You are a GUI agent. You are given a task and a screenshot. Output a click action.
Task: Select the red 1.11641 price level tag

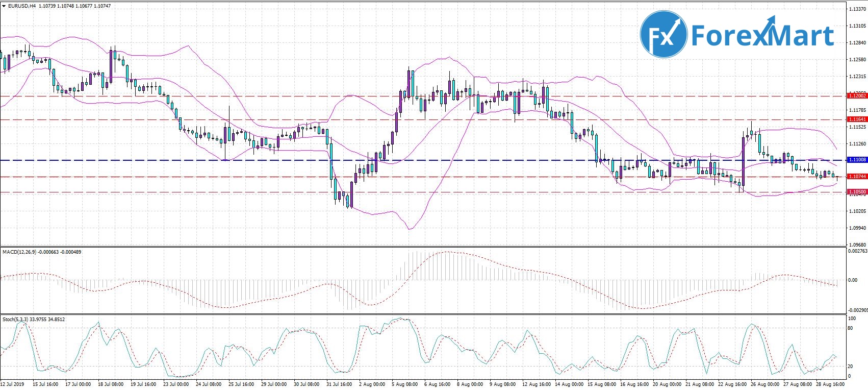[856, 119]
